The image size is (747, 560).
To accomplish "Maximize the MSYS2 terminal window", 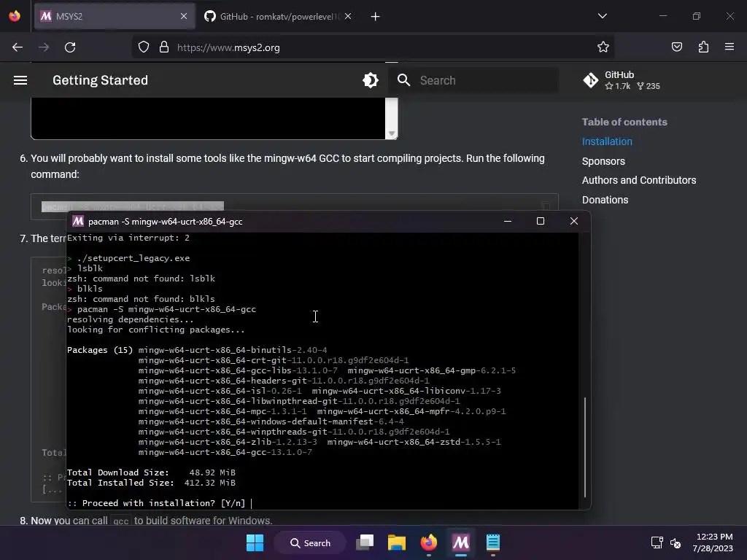I will 541,221.
